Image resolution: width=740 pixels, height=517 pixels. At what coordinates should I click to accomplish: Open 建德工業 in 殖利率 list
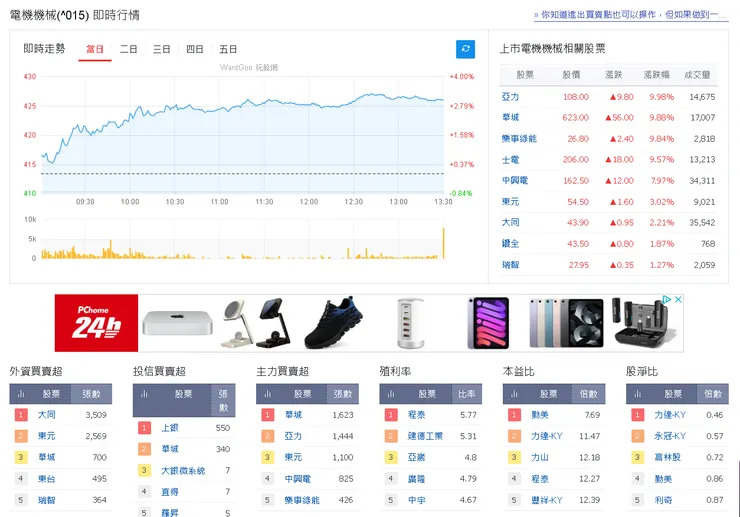425,436
